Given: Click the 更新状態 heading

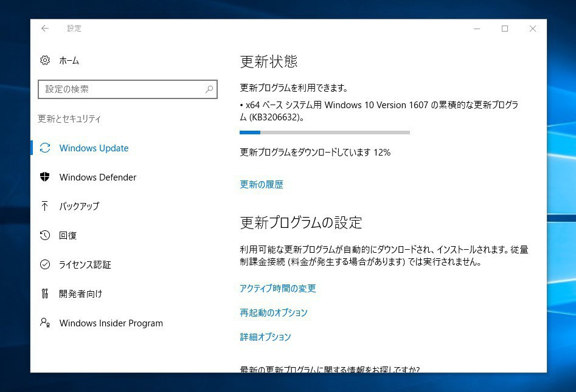Looking at the screenshot, I should pyautogui.click(x=268, y=61).
